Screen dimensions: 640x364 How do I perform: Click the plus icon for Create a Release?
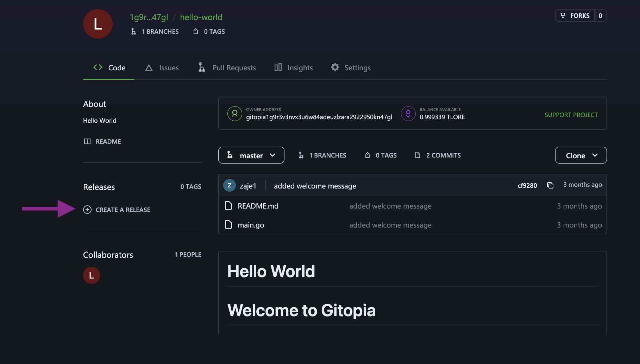pos(87,210)
